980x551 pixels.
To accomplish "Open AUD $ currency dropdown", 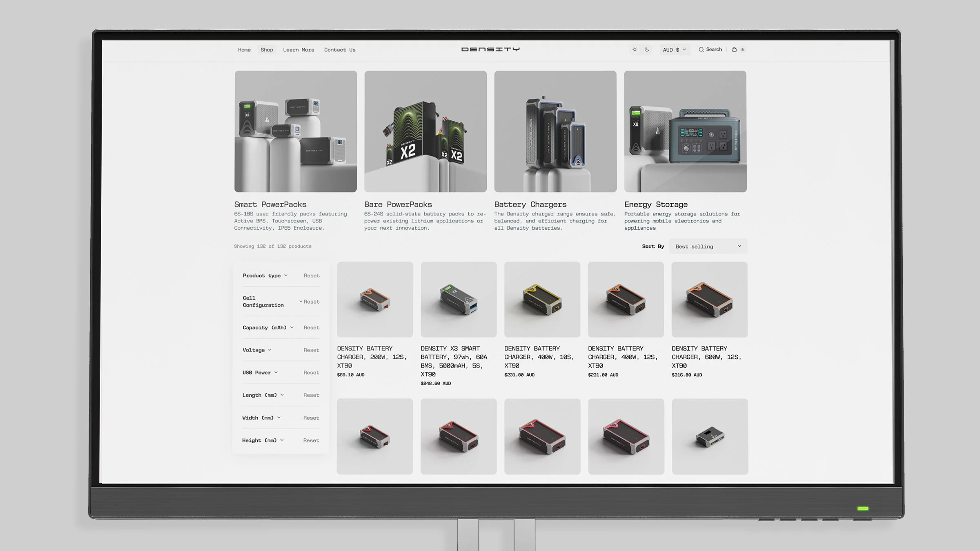I will [x=674, y=50].
